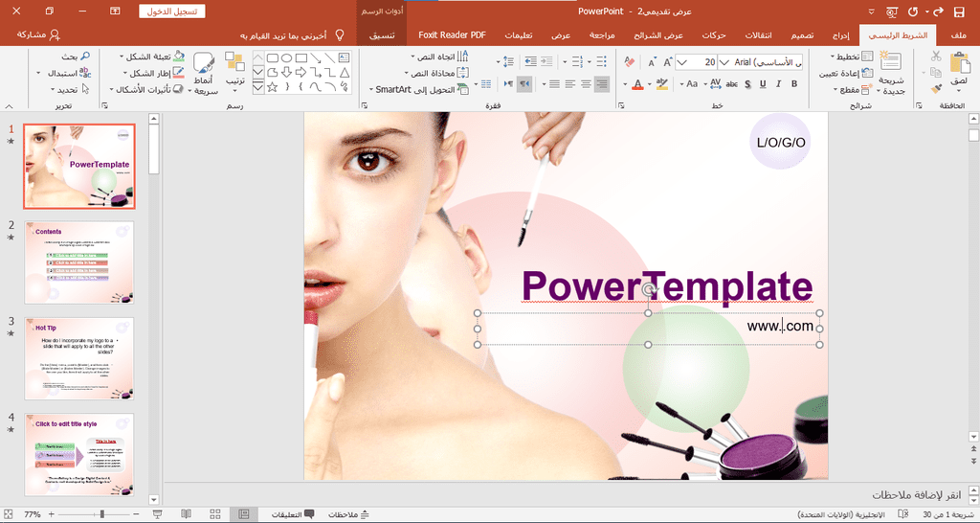Open Foxit Reader PDF tab
The width and height of the screenshot is (980, 523).
click(x=452, y=35)
